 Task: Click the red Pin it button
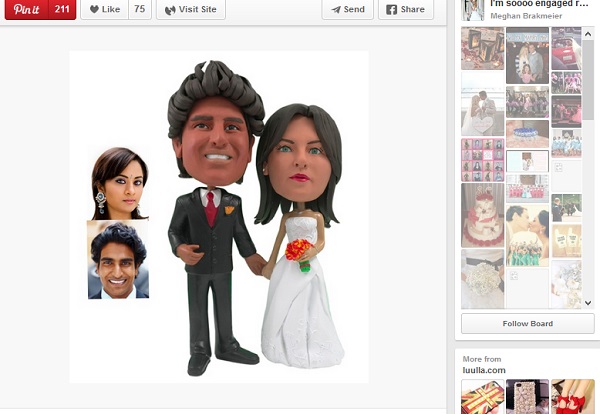pyautogui.click(x=25, y=9)
